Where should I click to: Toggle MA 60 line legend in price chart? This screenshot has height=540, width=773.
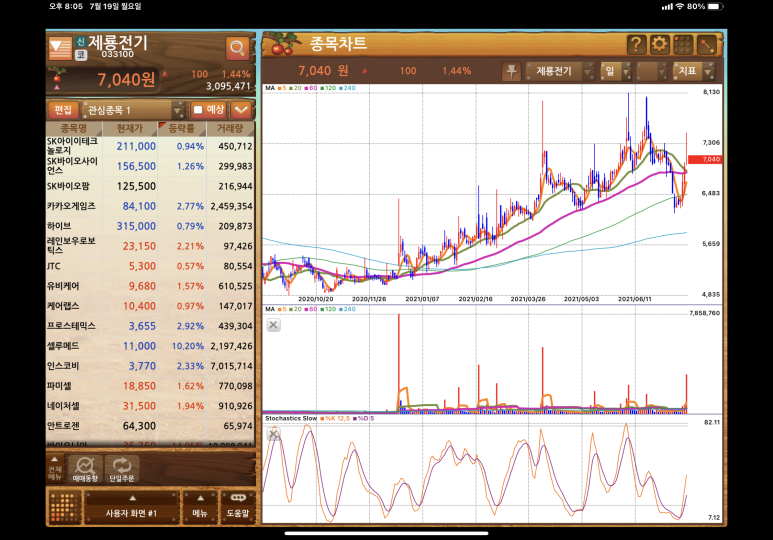tap(311, 88)
